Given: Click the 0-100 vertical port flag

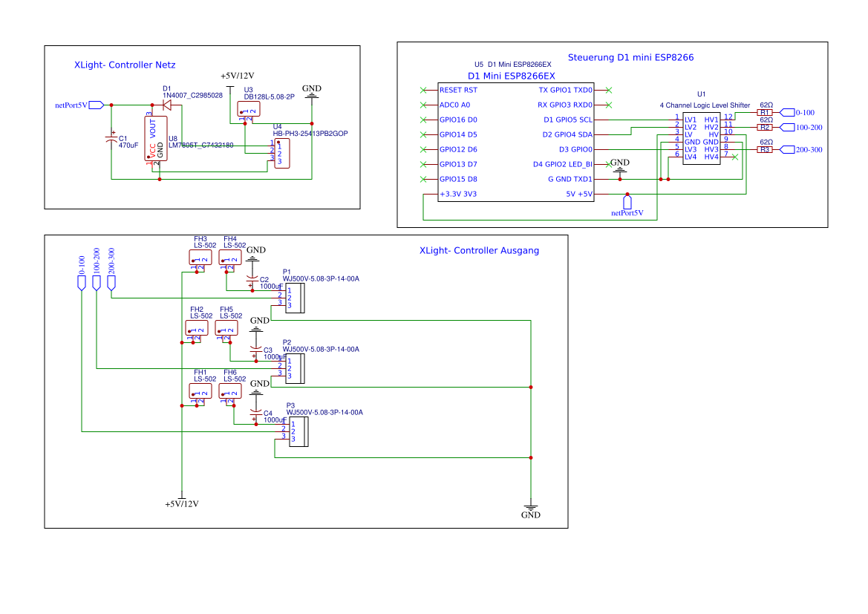Looking at the screenshot, I should coord(82,283).
